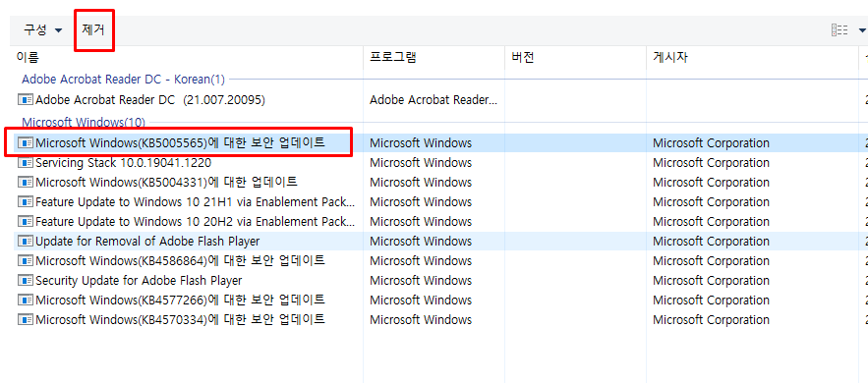Image resolution: width=868 pixels, height=383 pixels.
Task: Click icon of Windows 10 20H2 feature update
Action: pyautogui.click(x=26, y=222)
